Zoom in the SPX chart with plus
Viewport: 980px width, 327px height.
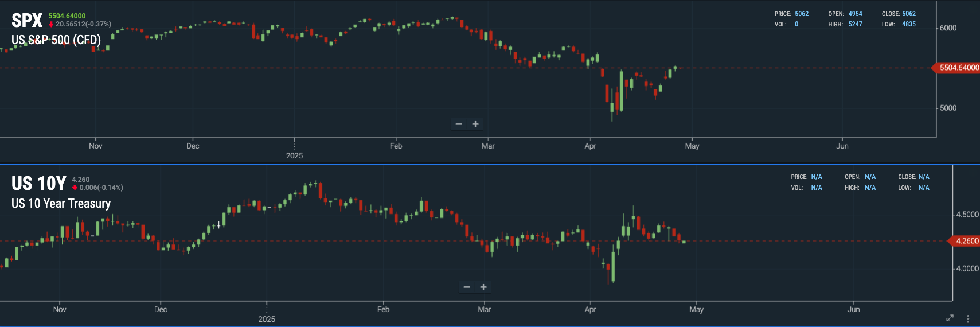(x=475, y=124)
